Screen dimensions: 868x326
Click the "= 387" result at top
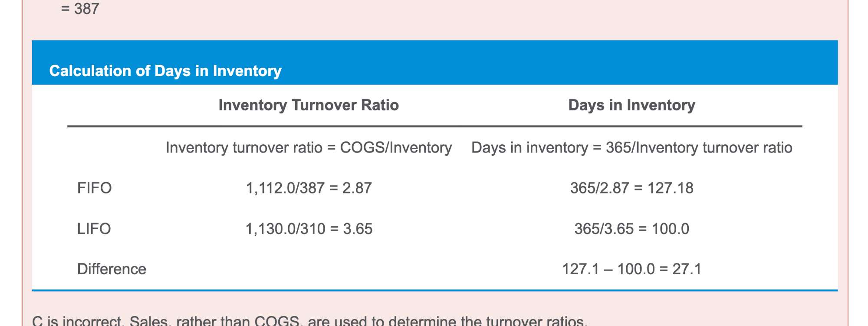(x=80, y=9)
